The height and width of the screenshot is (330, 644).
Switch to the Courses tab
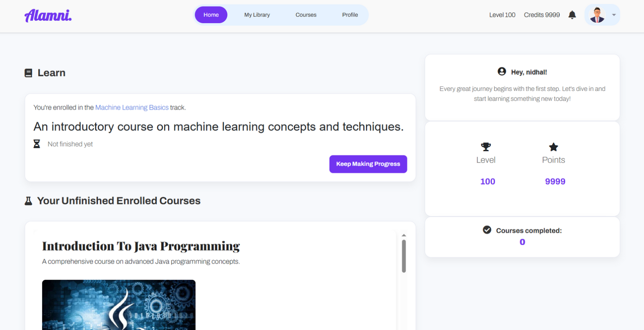(x=306, y=15)
